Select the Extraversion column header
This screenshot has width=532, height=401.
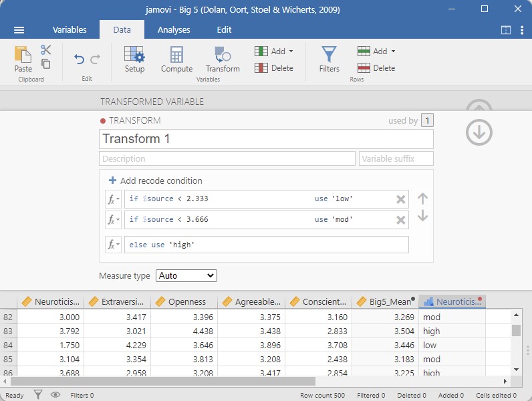point(117,301)
